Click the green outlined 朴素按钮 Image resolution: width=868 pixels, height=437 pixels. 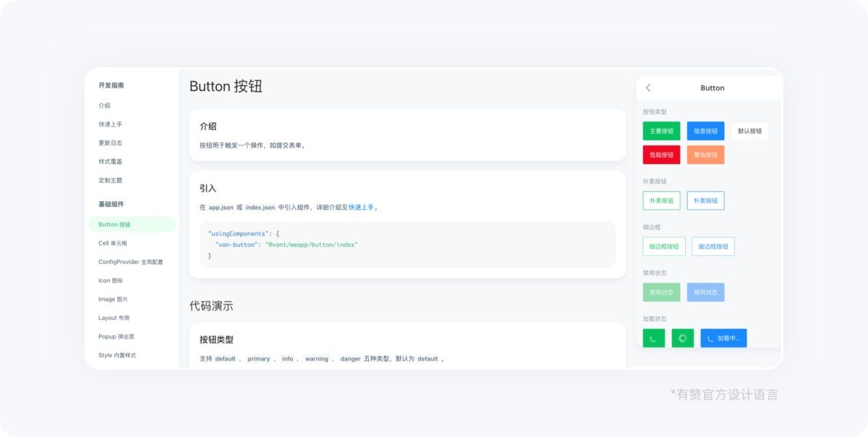tap(661, 200)
